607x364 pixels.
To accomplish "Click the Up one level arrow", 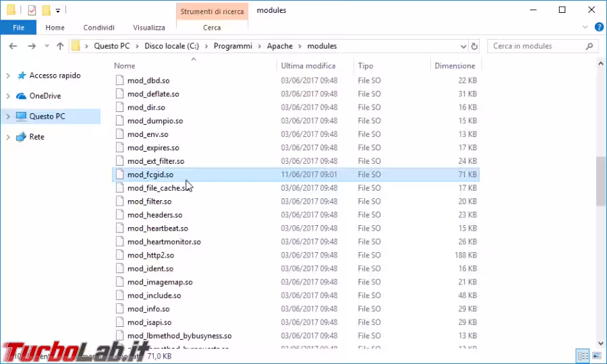I will point(60,47).
